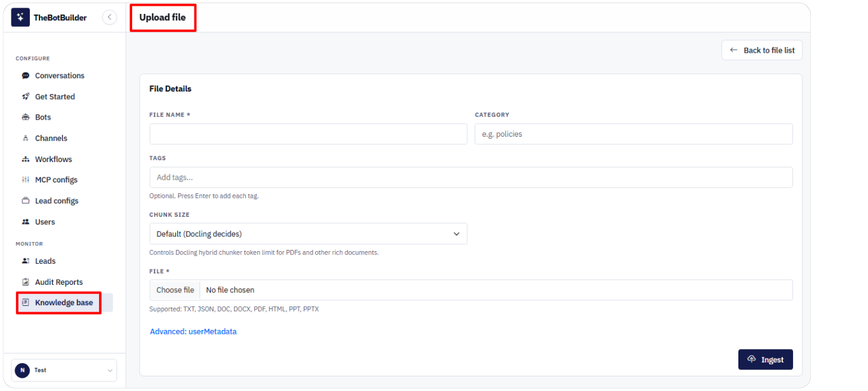This screenshot has width=868, height=391.
Task: Collapse the sidebar with chevron button
Action: tap(110, 17)
